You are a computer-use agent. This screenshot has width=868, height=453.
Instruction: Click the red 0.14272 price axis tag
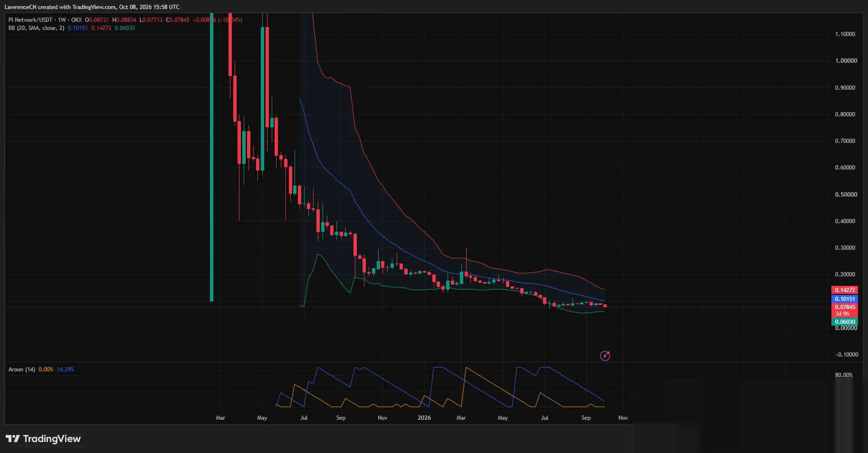tap(845, 290)
